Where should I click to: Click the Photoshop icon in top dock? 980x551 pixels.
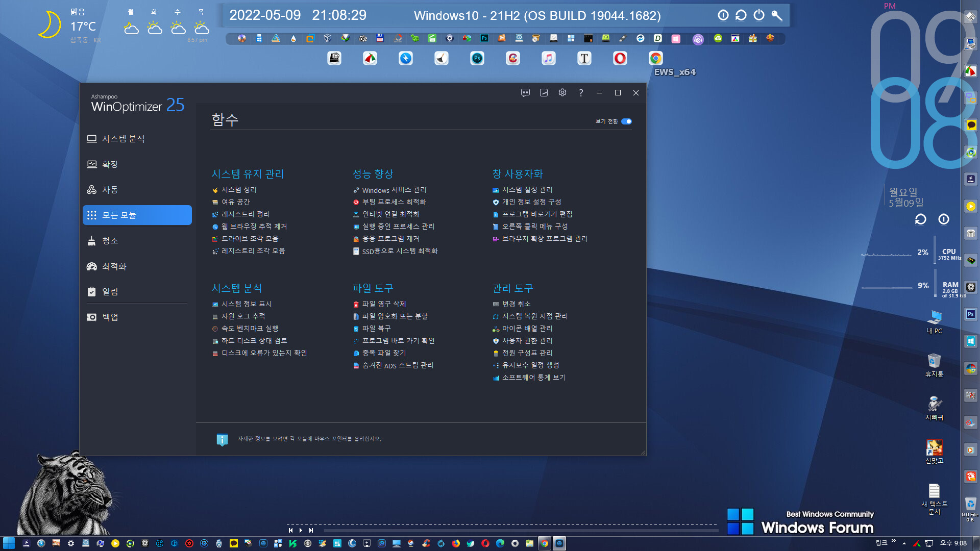coord(477,58)
